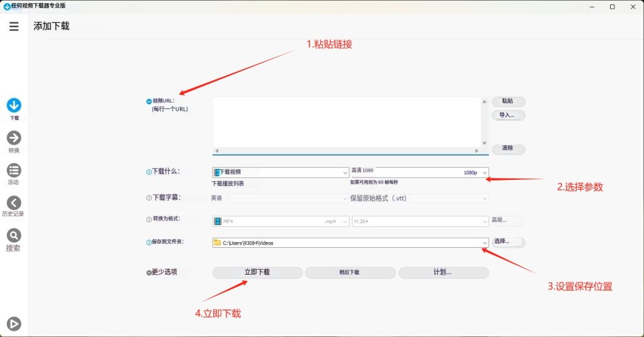644x337 pixels.
Task: Click the 粘贴 paste button
Action: coord(508,101)
